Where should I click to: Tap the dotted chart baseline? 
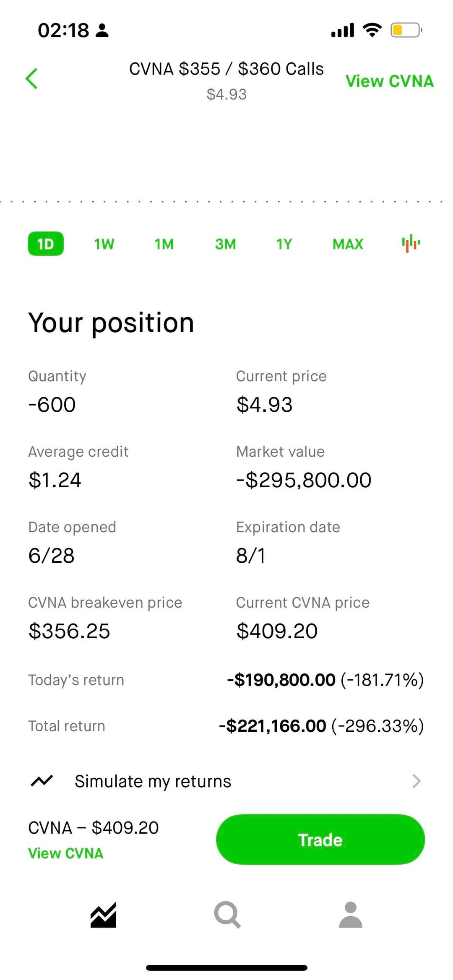pos(226,202)
